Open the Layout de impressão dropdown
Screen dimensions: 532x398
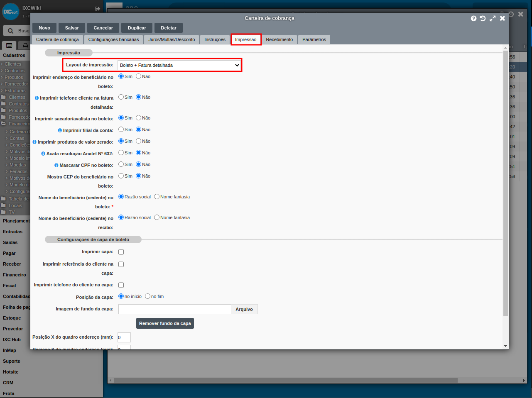pyautogui.click(x=179, y=65)
